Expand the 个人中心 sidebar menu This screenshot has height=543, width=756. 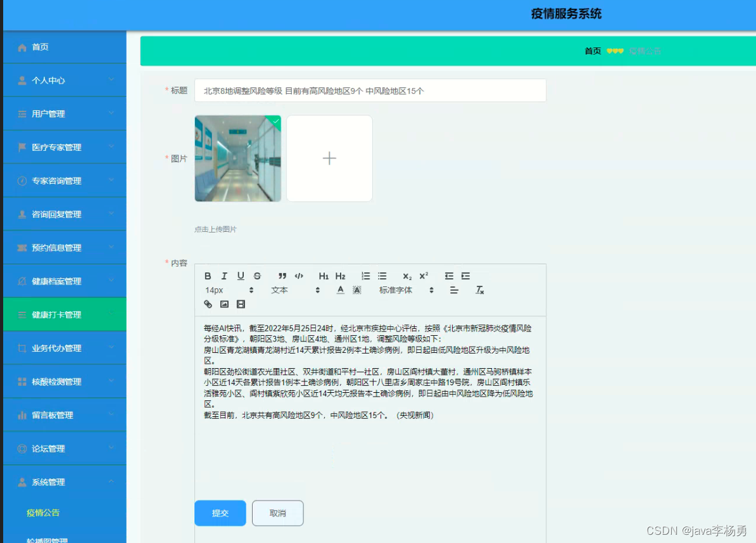[x=65, y=80]
